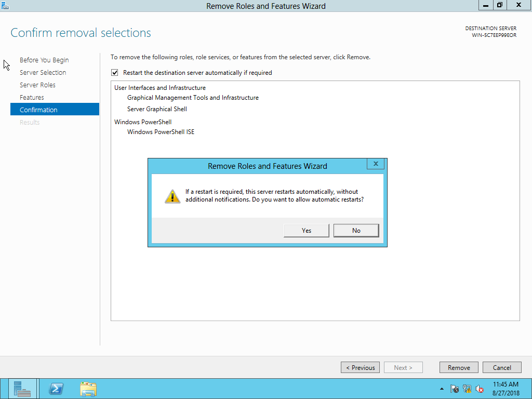Decline automatic restarts with No
Image resolution: width=532 pixels, height=399 pixels.
point(356,230)
